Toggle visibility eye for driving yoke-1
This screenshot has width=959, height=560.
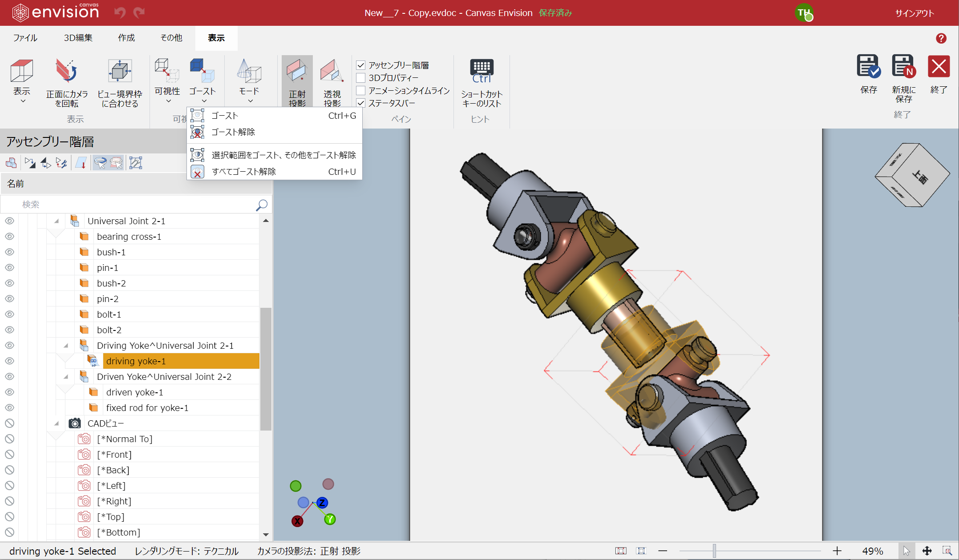coord(9,361)
